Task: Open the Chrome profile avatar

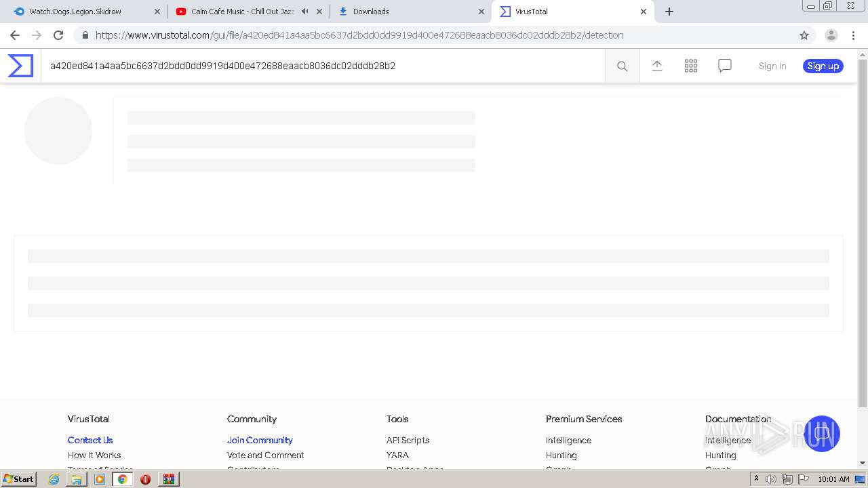Action: (x=831, y=35)
